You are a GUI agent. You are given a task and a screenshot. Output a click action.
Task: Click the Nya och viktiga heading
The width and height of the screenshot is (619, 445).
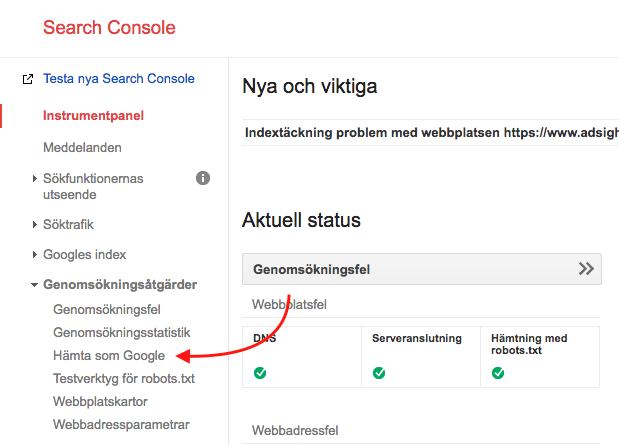[310, 86]
